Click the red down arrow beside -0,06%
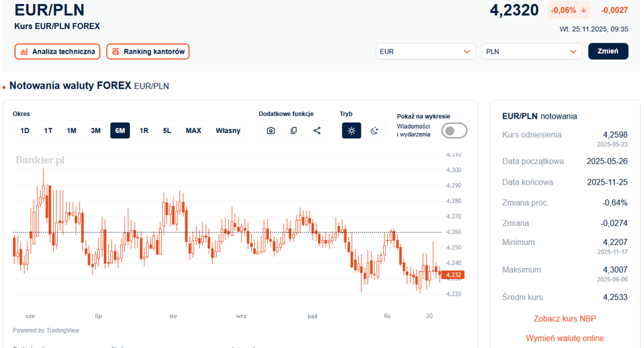This screenshot has width=644, height=348. (x=584, y=10)
